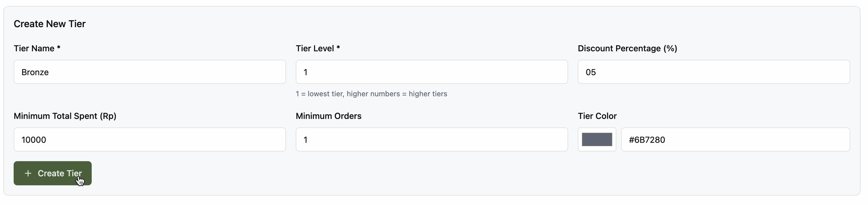Viewport: 868px width, 205px height.
Task: Click the Minimum Orders label
Action: [328, 116]
